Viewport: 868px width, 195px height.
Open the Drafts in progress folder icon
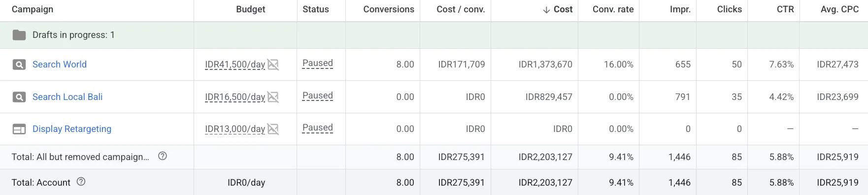coord(19,35)
